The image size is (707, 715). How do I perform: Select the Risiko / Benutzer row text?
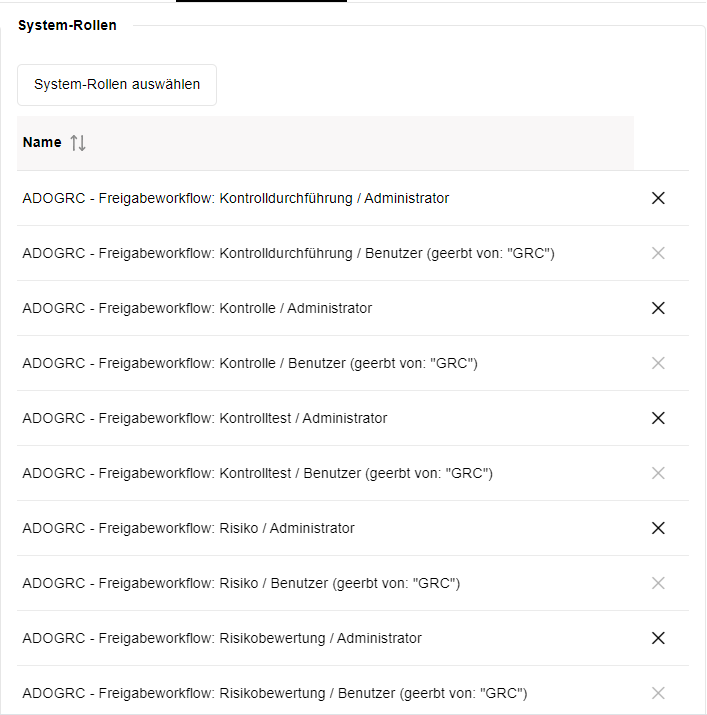[241, 583]
